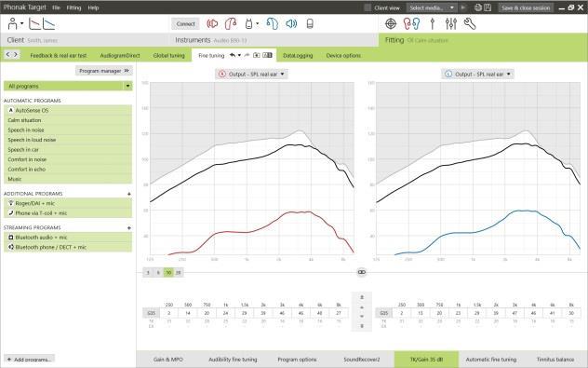
Task: Click Save & close session
Action: [526, 7]
